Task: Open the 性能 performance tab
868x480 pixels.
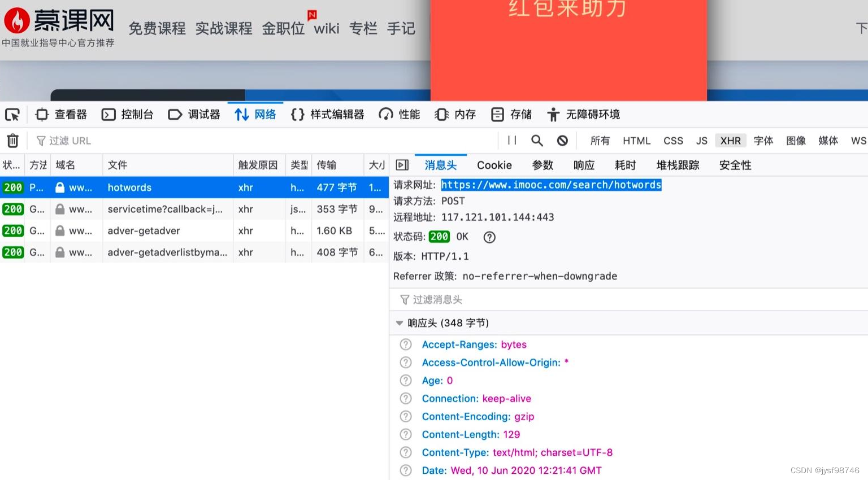Action: click(400, 115)
